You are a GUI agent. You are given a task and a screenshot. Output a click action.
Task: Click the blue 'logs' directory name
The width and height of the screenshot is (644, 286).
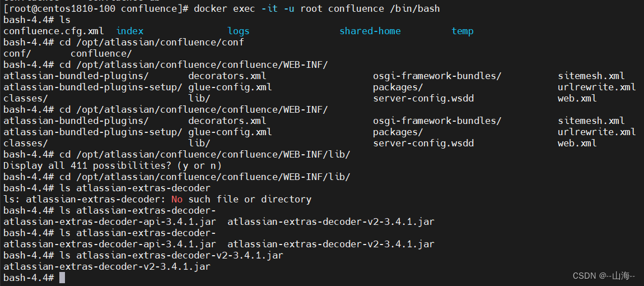[x=239, y=31]
